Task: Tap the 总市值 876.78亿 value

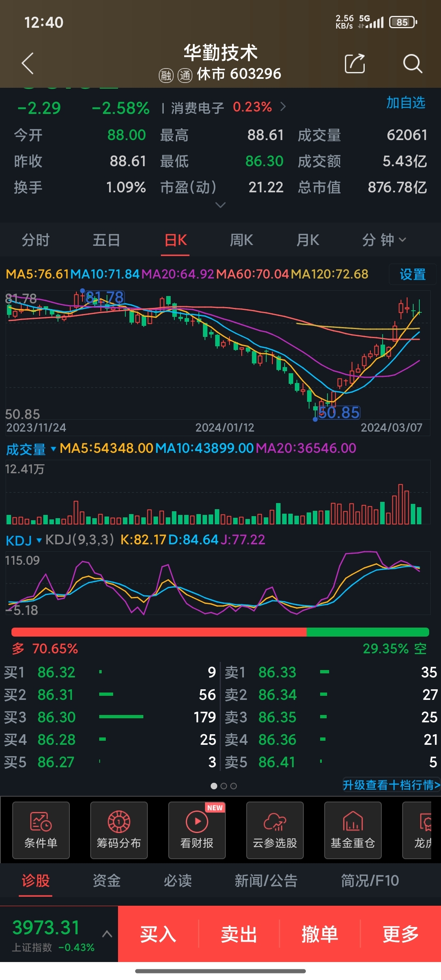Action: click(397, 187)
